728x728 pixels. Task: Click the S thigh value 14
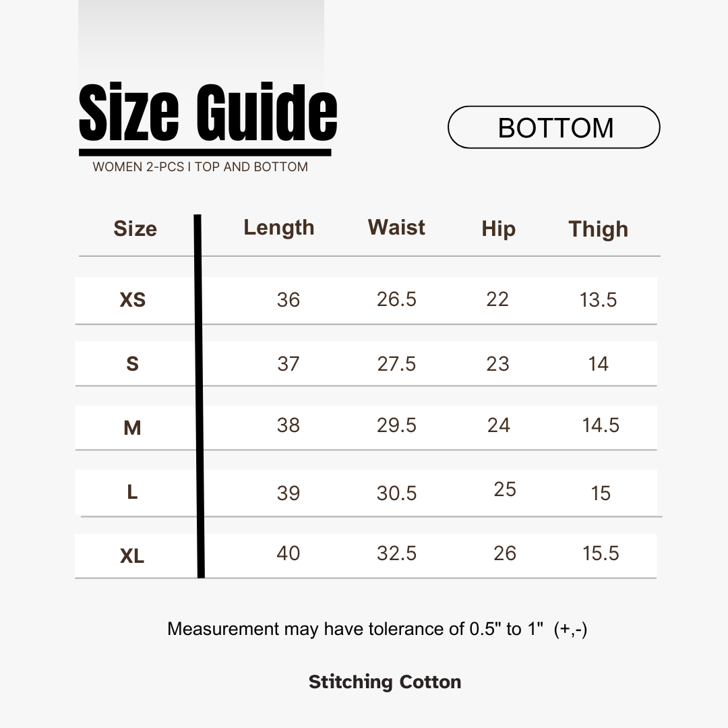tap(598, 364)
